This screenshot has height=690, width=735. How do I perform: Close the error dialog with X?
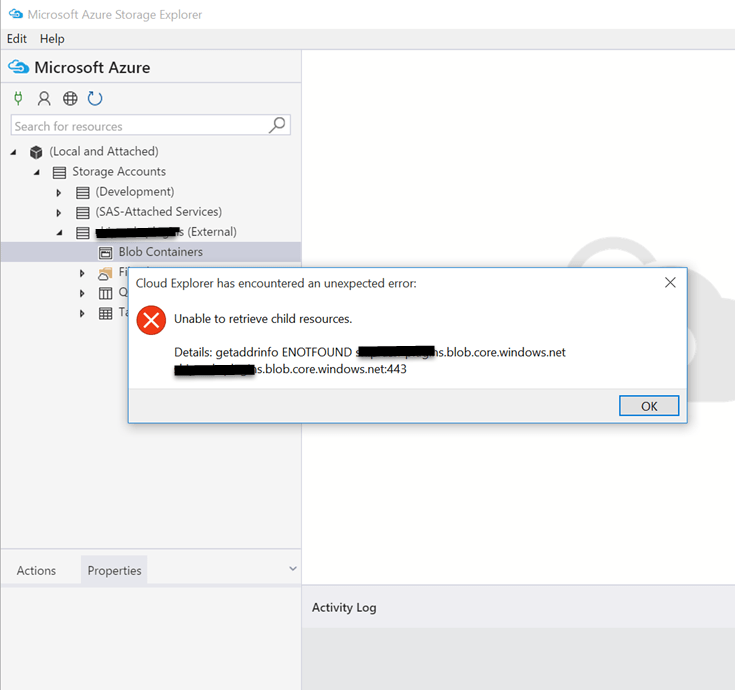coord(670,282)
